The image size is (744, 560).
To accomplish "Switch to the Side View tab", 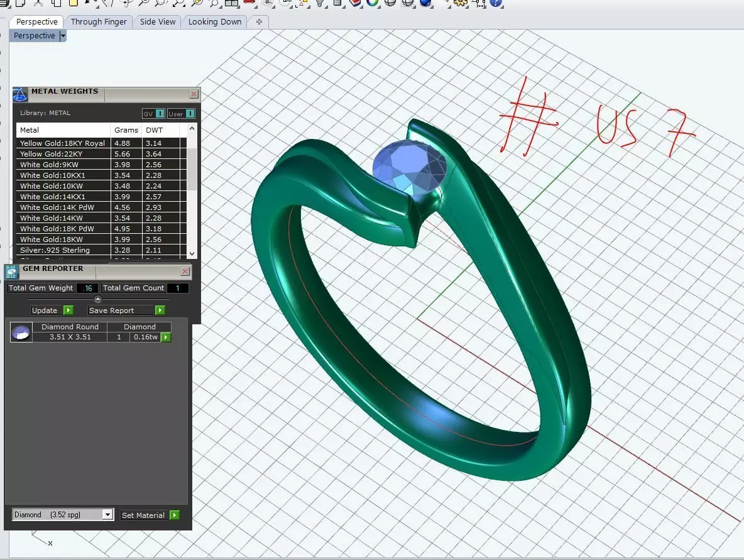I will coord(158,22).
